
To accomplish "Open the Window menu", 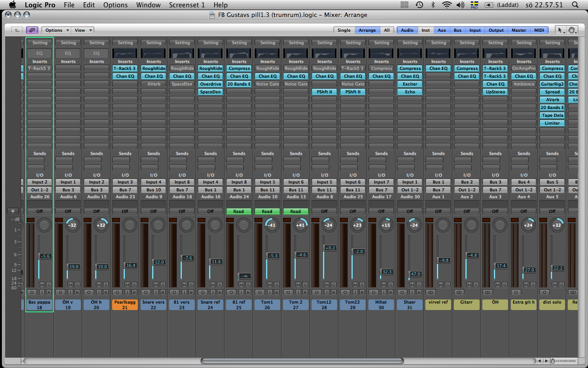I will point(148,5).
